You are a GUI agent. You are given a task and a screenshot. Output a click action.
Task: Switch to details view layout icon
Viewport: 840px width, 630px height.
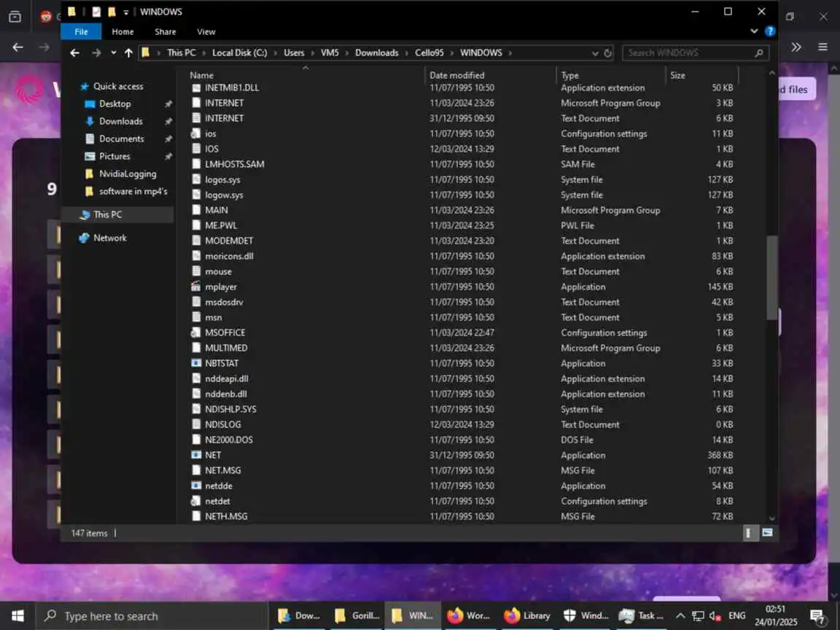click(x=748, y=532)
